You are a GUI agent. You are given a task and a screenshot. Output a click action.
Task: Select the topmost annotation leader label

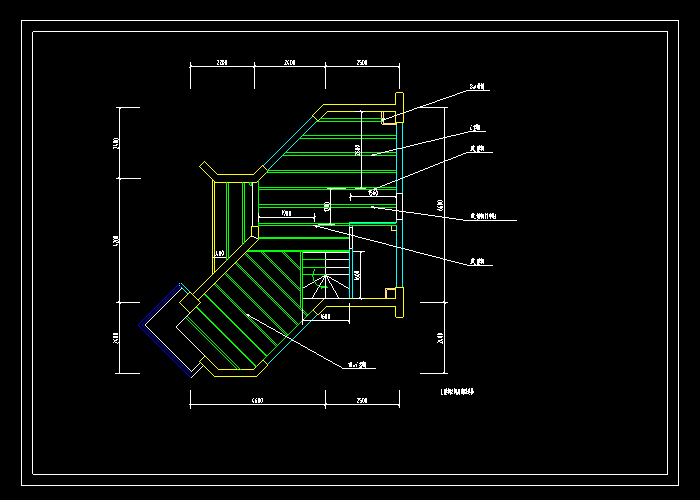[x=477, y=88]
